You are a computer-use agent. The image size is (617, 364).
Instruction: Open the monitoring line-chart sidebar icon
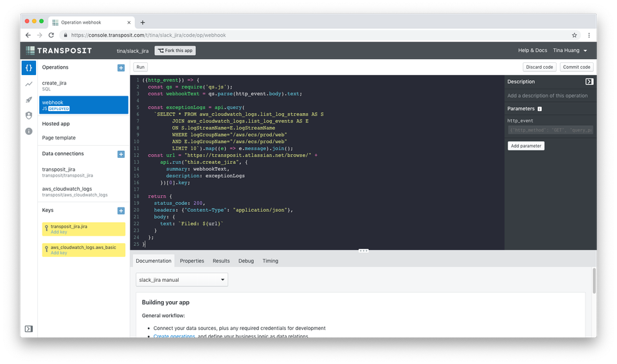29,83
